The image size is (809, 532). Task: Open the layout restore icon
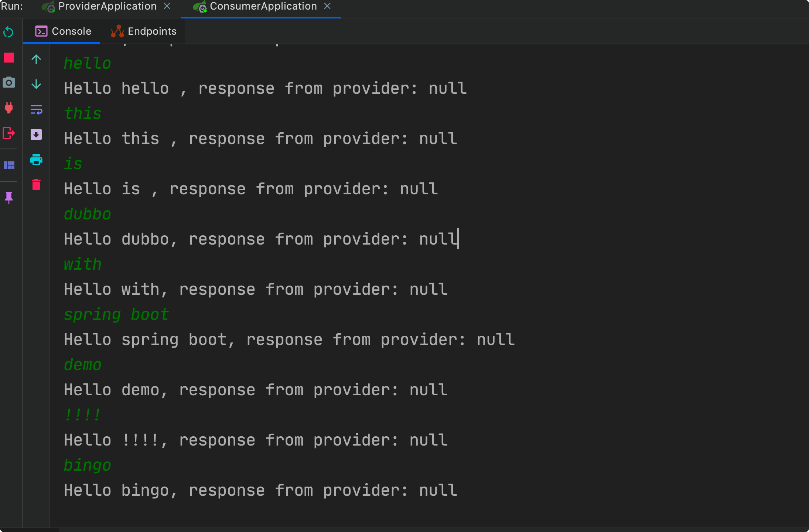9,165
